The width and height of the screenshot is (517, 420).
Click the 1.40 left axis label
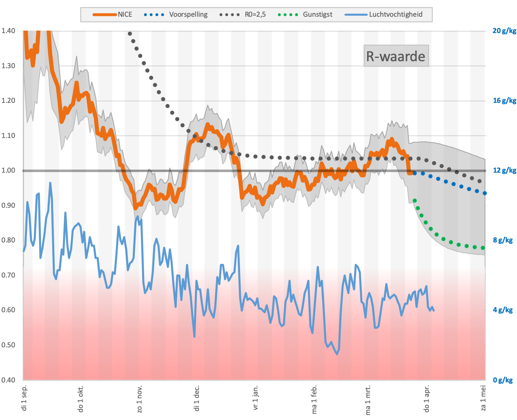point(8,31)
